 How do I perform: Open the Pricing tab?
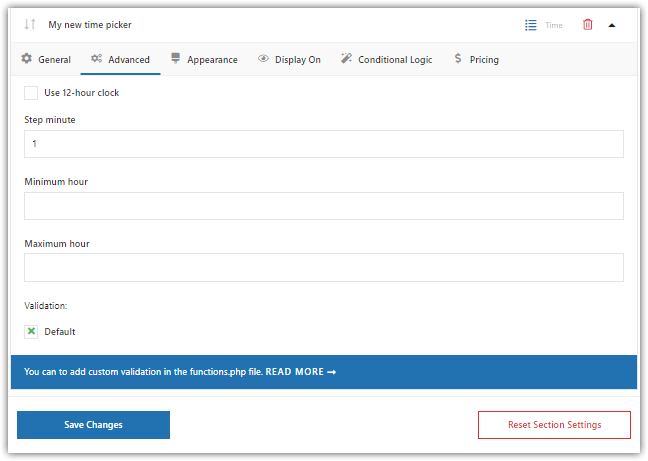click(x=476, y=59)
